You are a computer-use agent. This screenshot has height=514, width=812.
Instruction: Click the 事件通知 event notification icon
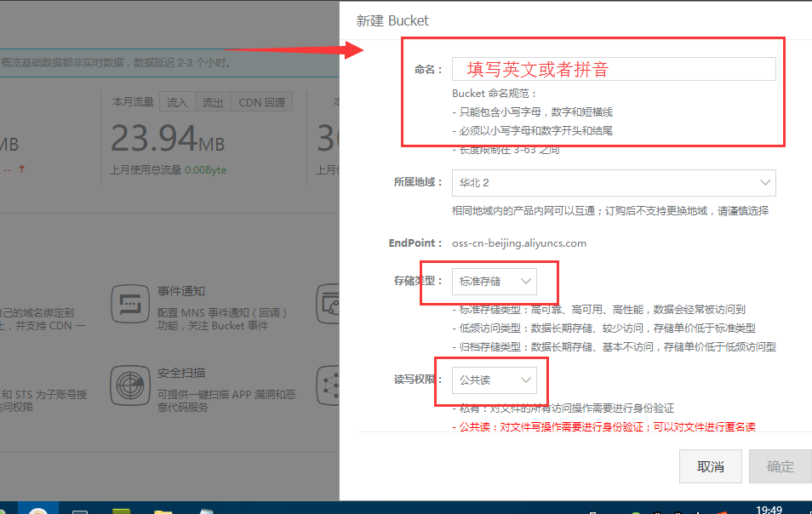[x=130, y=304]
